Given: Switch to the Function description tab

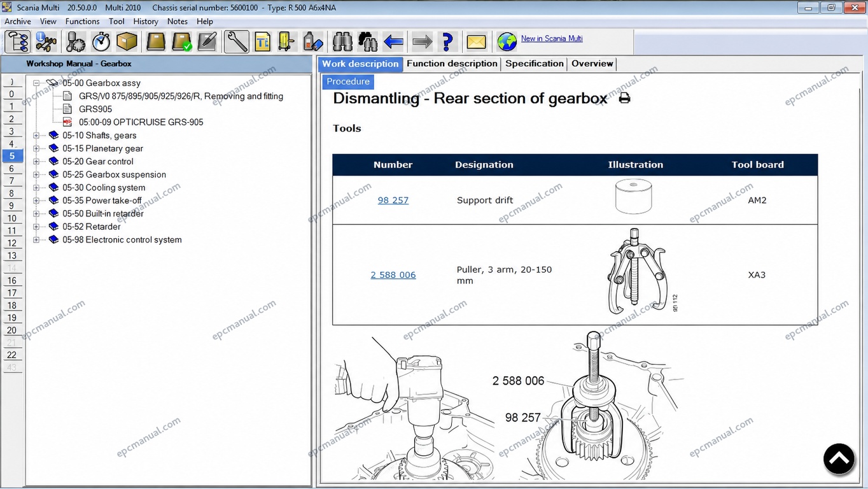Looking at the screenshot, I should [452, 64].
